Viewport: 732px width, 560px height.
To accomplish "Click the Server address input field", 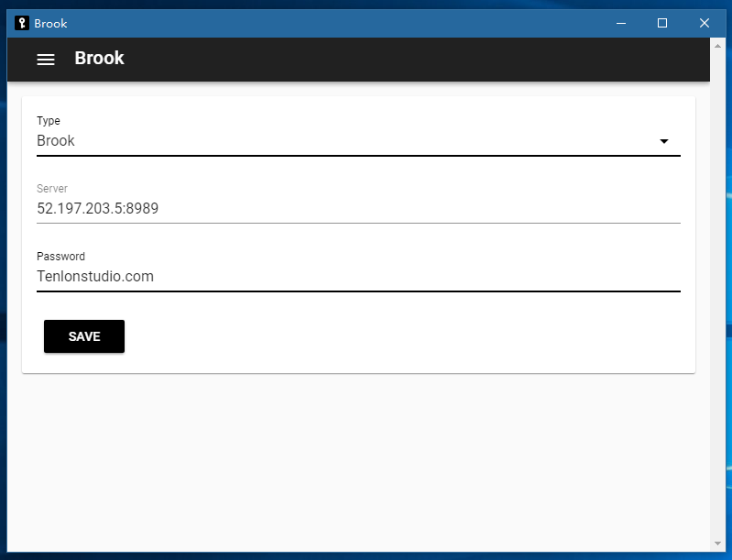I will click(358, 208).
